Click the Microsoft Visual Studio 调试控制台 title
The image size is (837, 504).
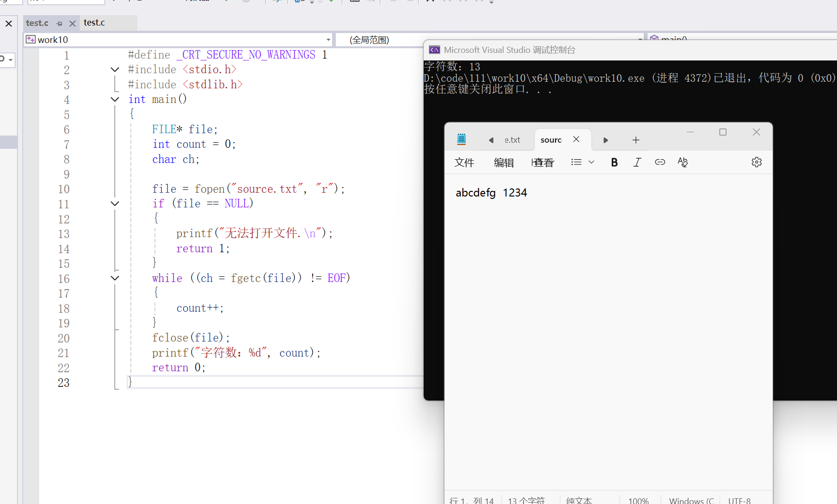tap(510, 50)
